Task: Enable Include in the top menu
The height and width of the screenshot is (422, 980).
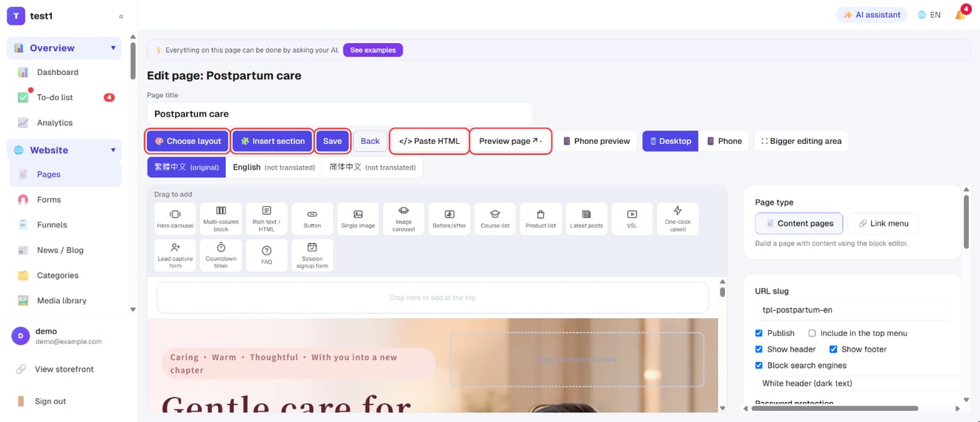Action: tap(812, 333)
